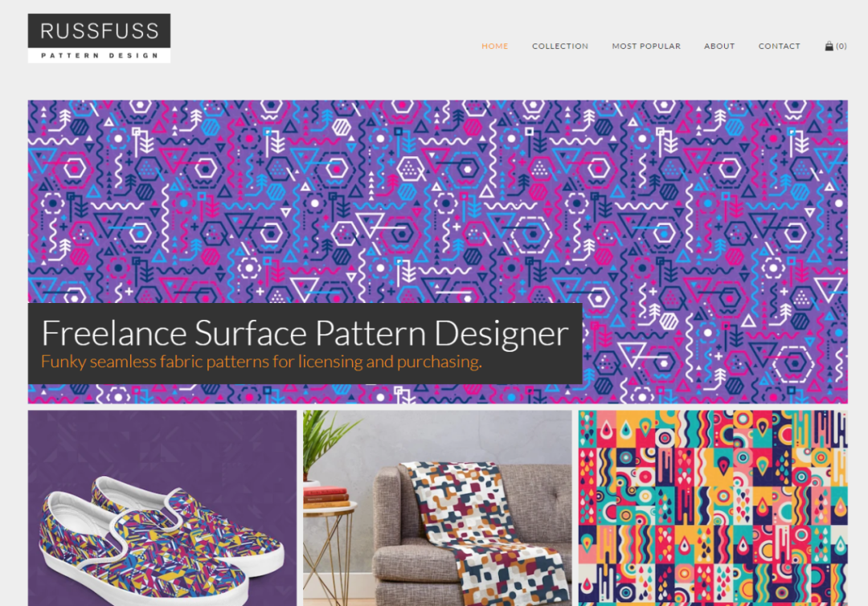
Task: Open the About page
Action: (x=719, y=46)
